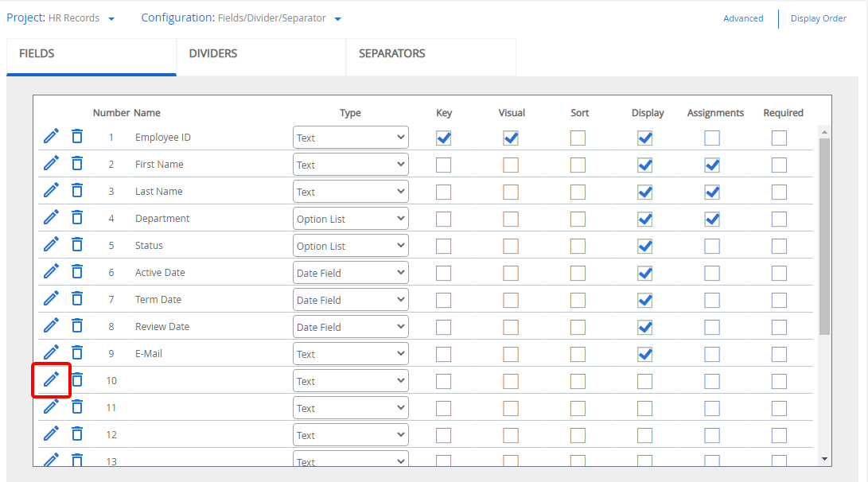The height and width of the screenshot is (482, 868).
Task: Edit the Department field with pencil icon
Action: click(51, 218)
